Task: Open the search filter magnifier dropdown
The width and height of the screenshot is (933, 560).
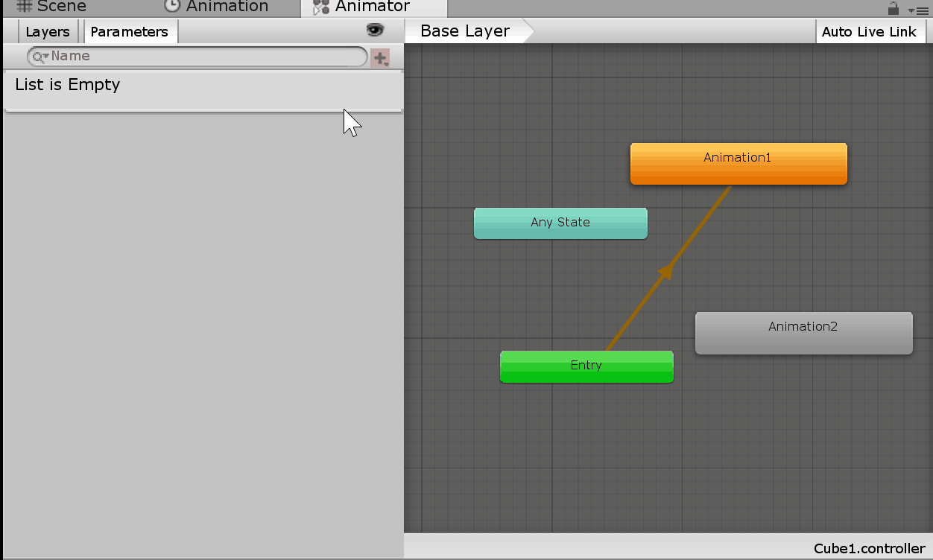Action: click(x=39, y=57)
